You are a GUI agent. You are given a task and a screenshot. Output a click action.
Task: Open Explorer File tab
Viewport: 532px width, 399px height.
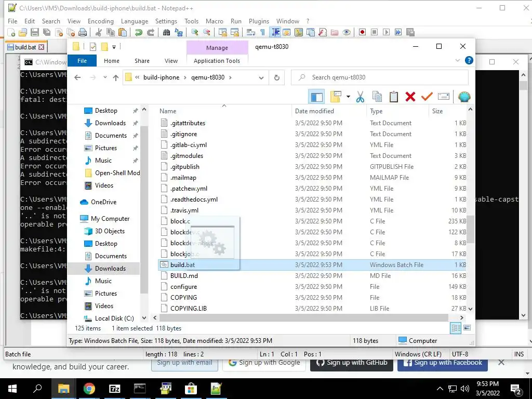[x=82, y=61]
